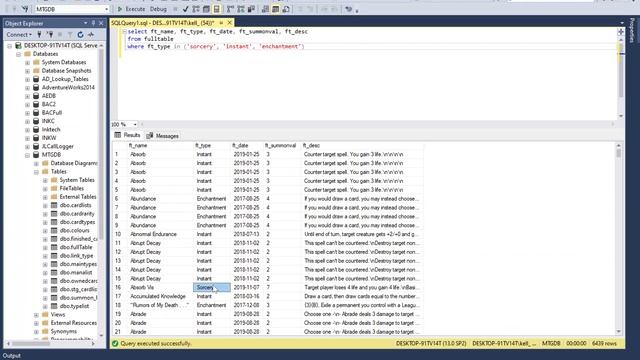Click the 6439 rows status bar entry

point(604,344)
